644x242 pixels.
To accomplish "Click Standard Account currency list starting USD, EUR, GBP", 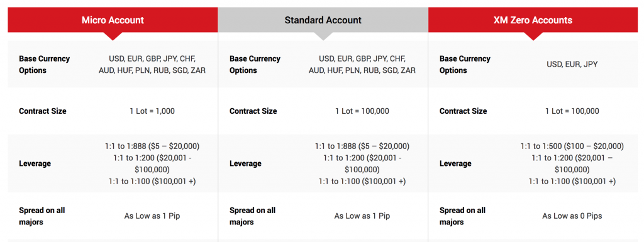I will point(362,64).
